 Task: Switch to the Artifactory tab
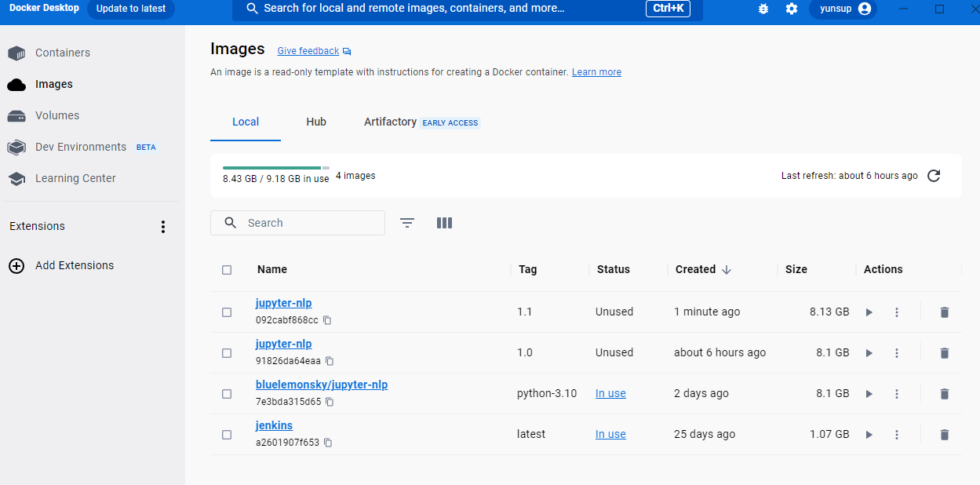tap(422, 122)
